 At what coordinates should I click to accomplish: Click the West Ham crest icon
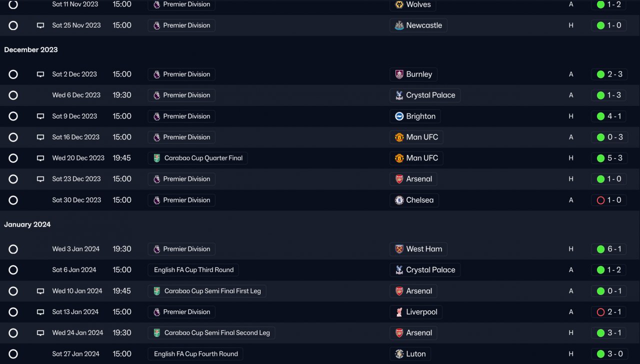pos(399,249)
